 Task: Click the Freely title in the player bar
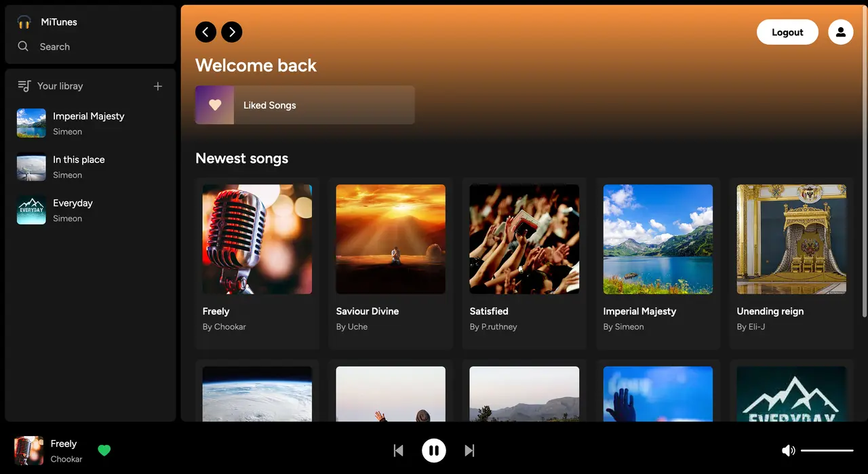pyautogui.click(x=64, y=443)
